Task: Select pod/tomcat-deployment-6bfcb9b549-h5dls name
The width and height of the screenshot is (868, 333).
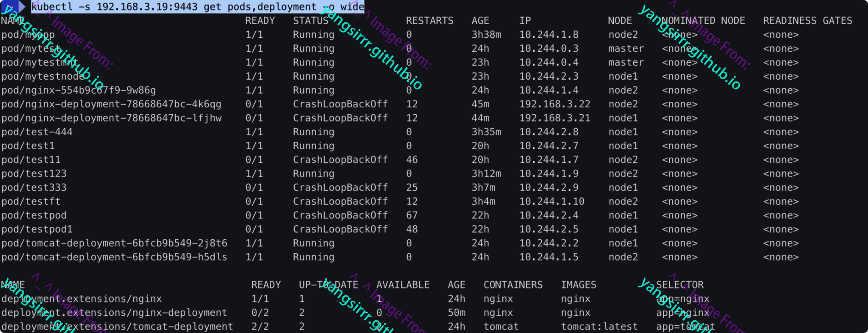Action: pyautogui.click(x=114, y=257)
